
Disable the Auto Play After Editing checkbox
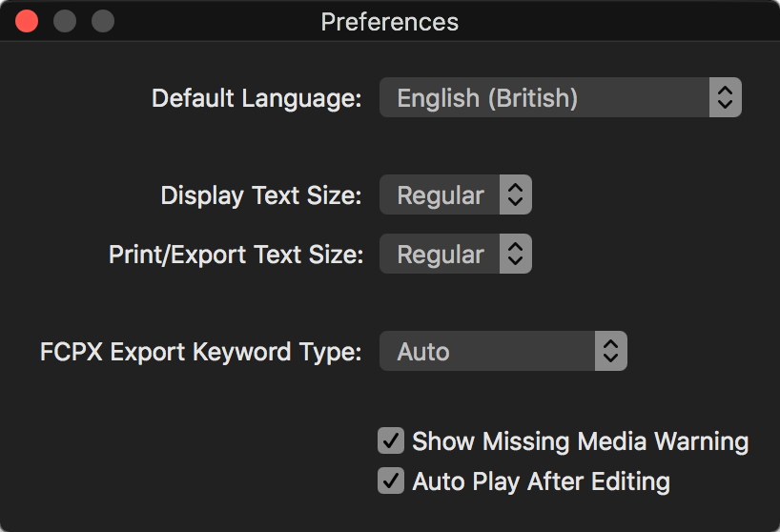coord(391,481)
